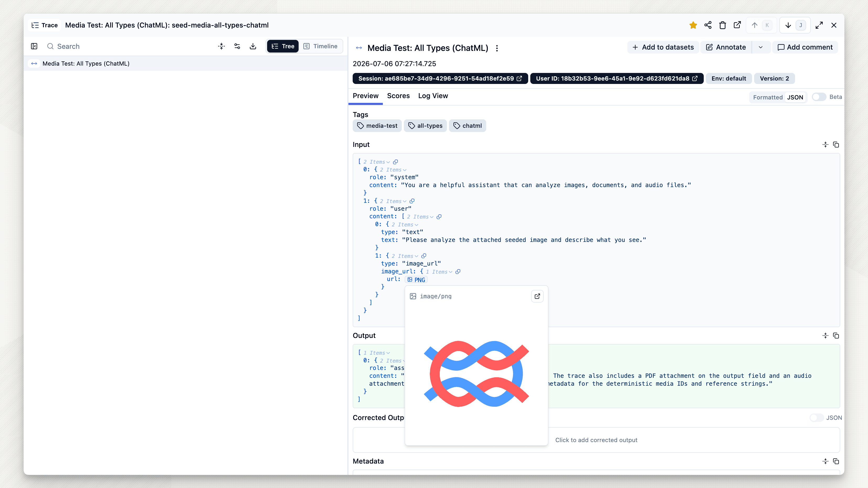Open the Scores tab
The height and width of the screenshot is (488, 868).
click(x=398, y=96)
